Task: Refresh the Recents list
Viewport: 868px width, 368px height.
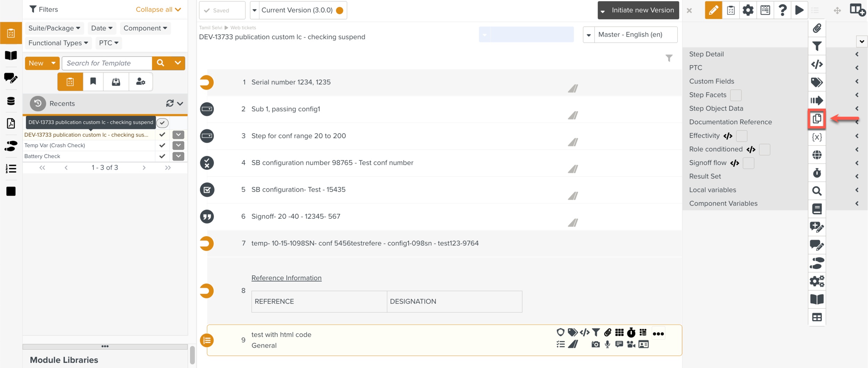Action: click(170, 103)
